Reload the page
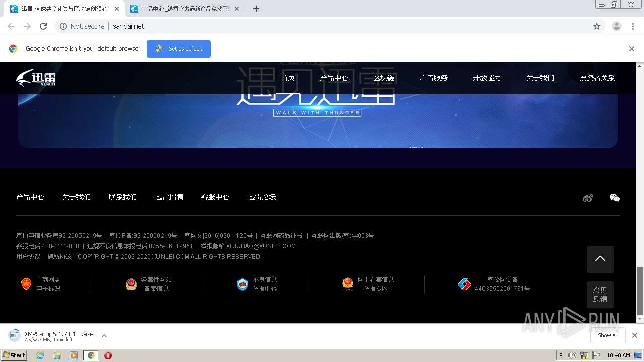This screenshot has height=362, width=644. pyautogui.click(x=43, y=26)
